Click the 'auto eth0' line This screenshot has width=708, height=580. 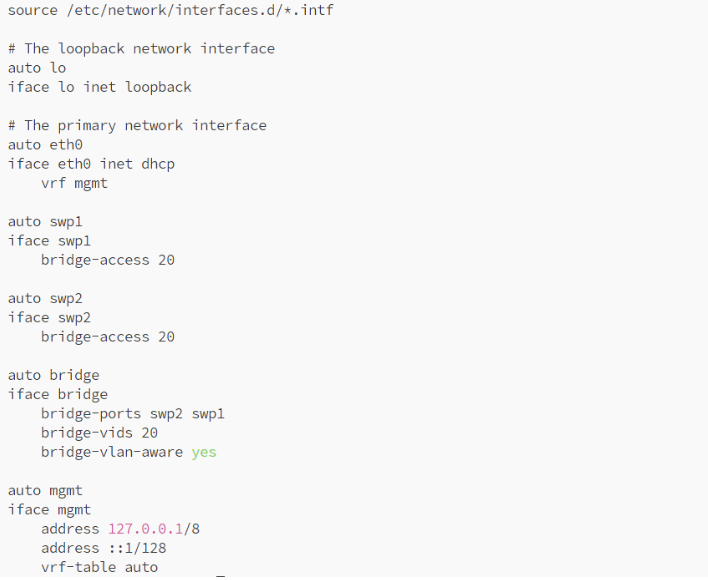[45, 145]
